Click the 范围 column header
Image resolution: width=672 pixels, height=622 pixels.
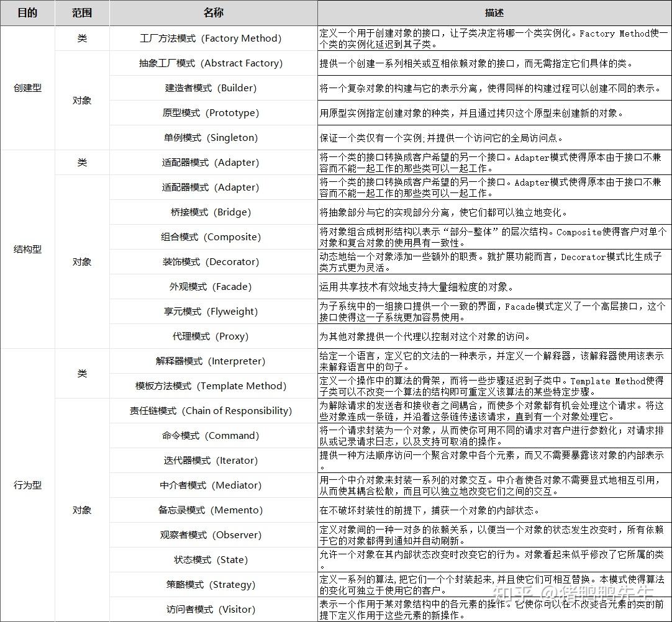[82, 12]
